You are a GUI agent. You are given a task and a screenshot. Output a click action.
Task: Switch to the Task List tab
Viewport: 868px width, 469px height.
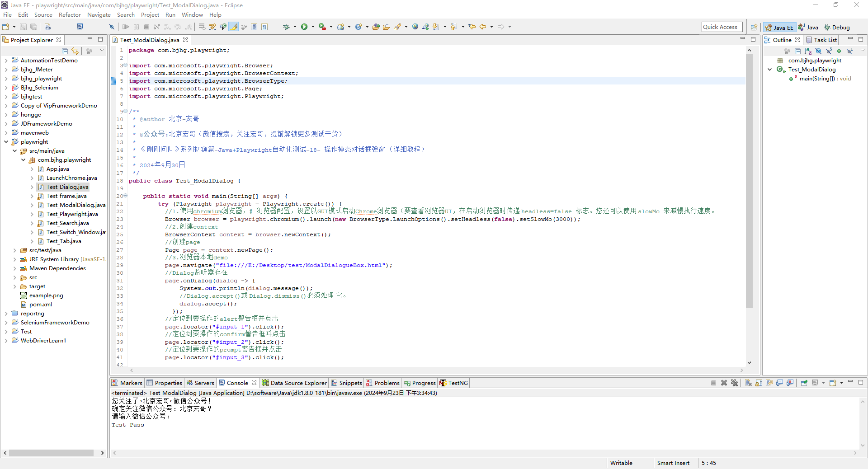(x=821, y=40)
